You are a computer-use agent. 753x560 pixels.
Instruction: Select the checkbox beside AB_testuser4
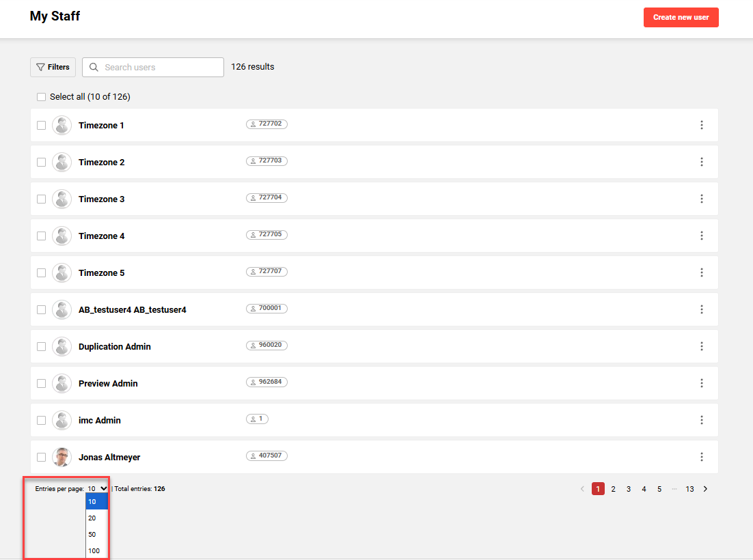coord(41,309)
